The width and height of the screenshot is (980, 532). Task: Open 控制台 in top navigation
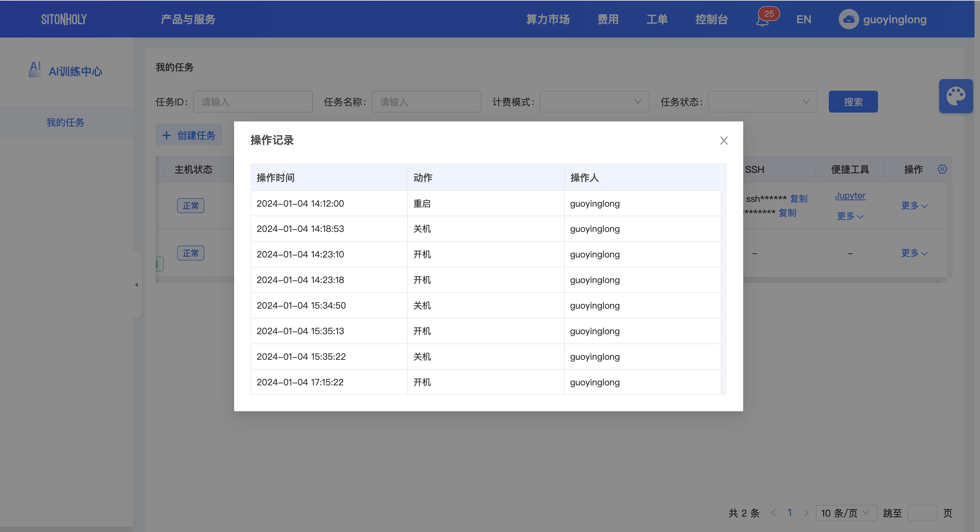tap(711, 19)
